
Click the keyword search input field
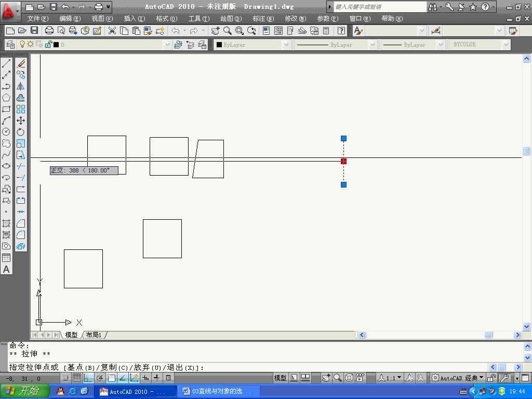(380, 6)
